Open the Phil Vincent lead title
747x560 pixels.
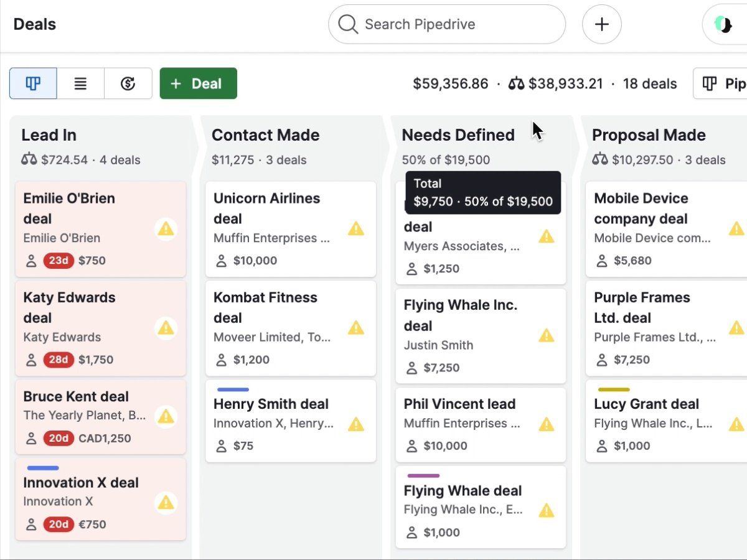pyautogui.click(x=459, y=404)
